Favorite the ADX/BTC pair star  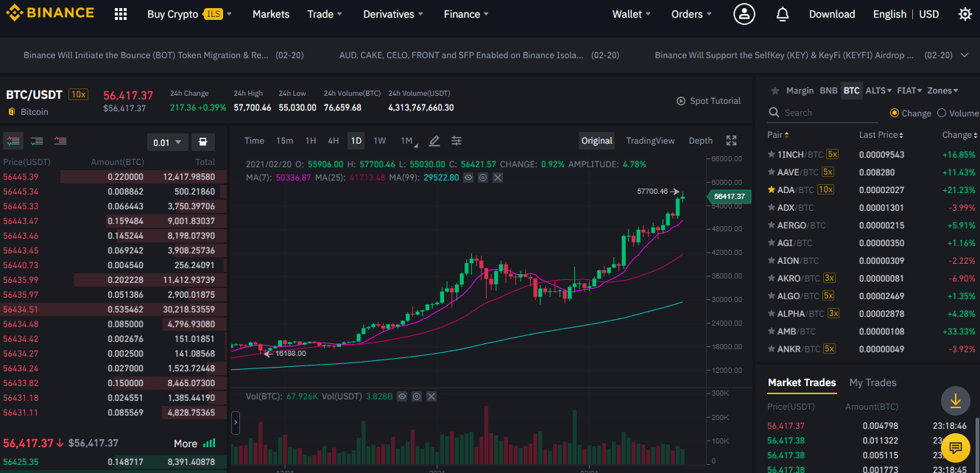tap(772, 208)
